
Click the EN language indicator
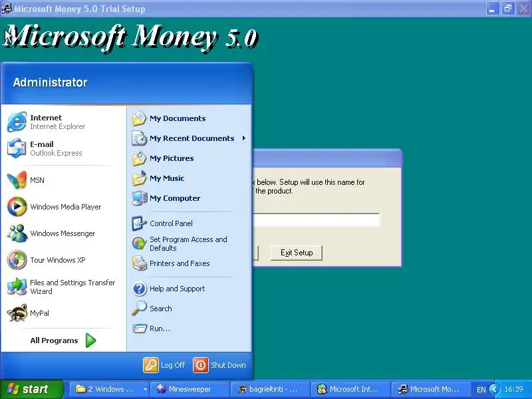coord(481,390)
